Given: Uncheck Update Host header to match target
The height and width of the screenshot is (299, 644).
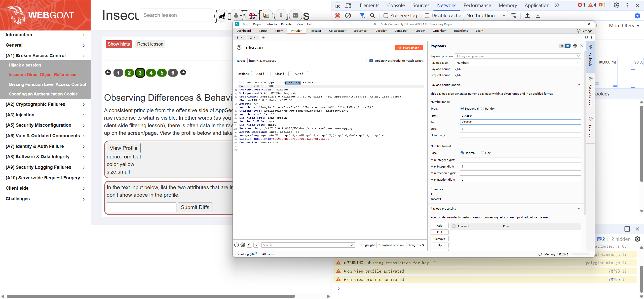Looking at the screenshot, I should point(371,61).
